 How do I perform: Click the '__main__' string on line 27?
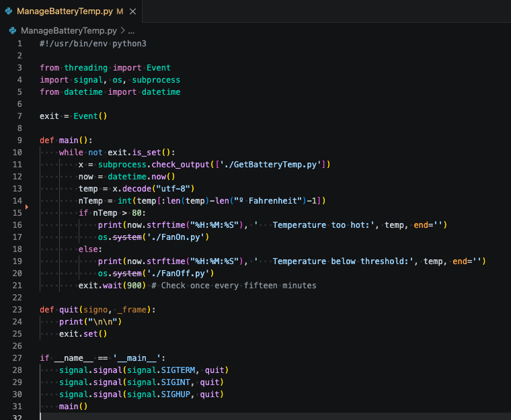tap(136, 358)
